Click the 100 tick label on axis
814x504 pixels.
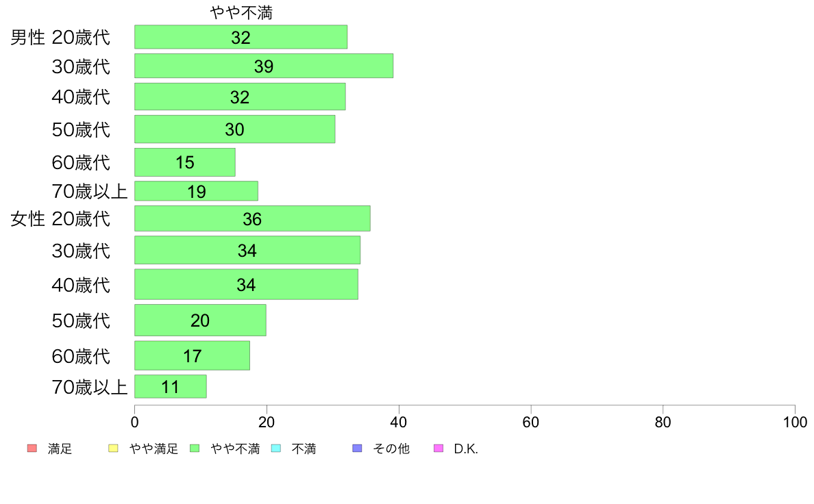point(795,423)
